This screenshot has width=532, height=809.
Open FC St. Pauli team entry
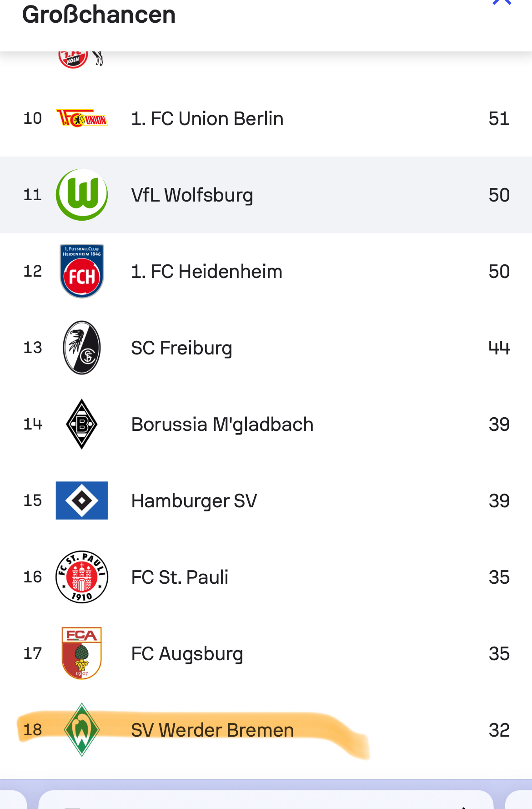click(180, 577)
